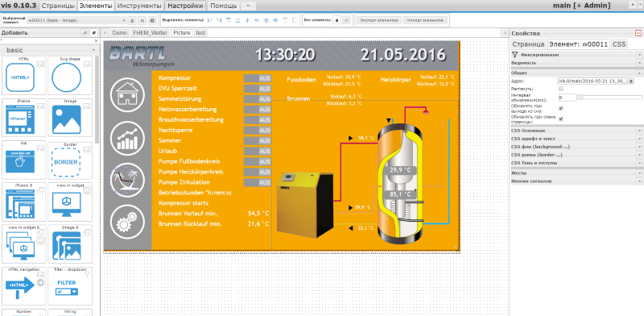
Task: Add a link widget
Action: pos(24,160)
